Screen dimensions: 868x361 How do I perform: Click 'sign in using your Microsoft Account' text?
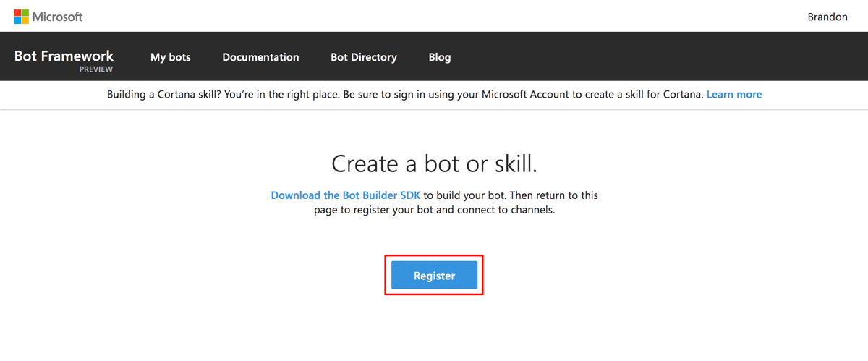tap(506, 94)
